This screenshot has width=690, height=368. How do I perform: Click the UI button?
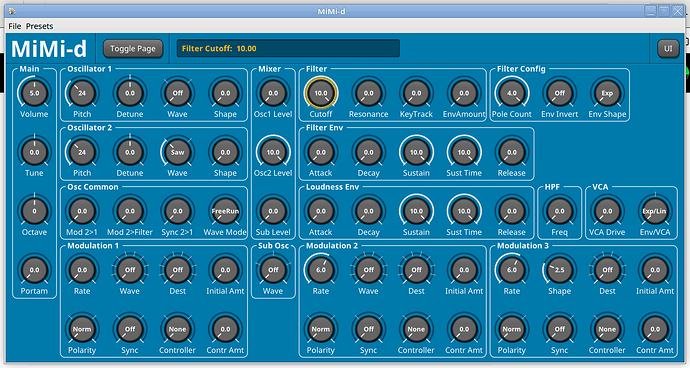[668, 48]
